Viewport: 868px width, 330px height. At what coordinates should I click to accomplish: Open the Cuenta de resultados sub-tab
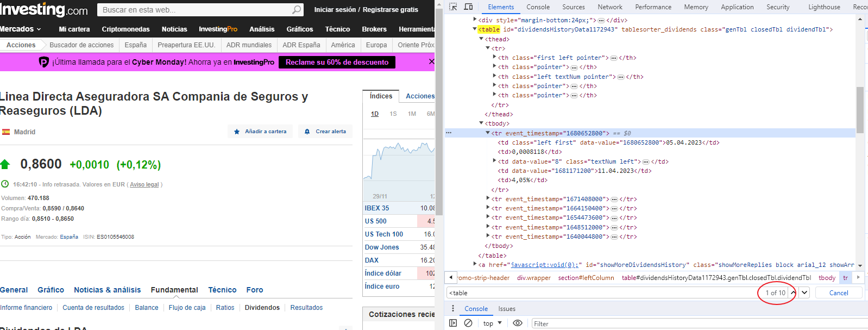93,308
